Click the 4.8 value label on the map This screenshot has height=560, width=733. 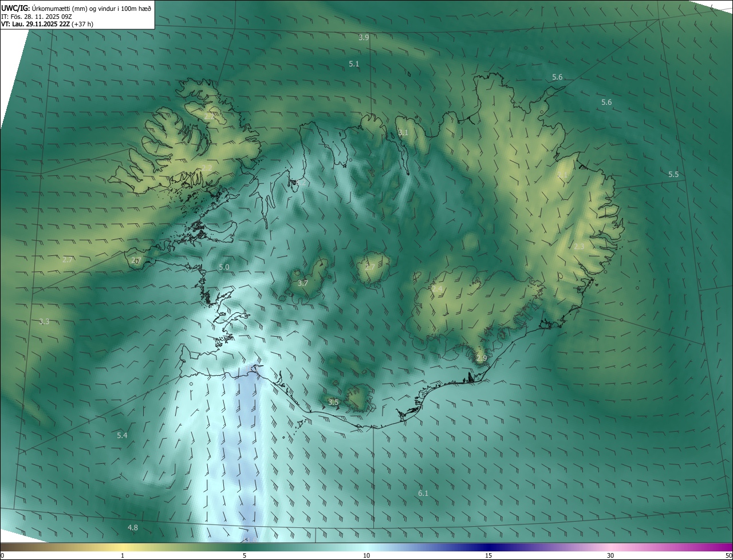(133, 527)
